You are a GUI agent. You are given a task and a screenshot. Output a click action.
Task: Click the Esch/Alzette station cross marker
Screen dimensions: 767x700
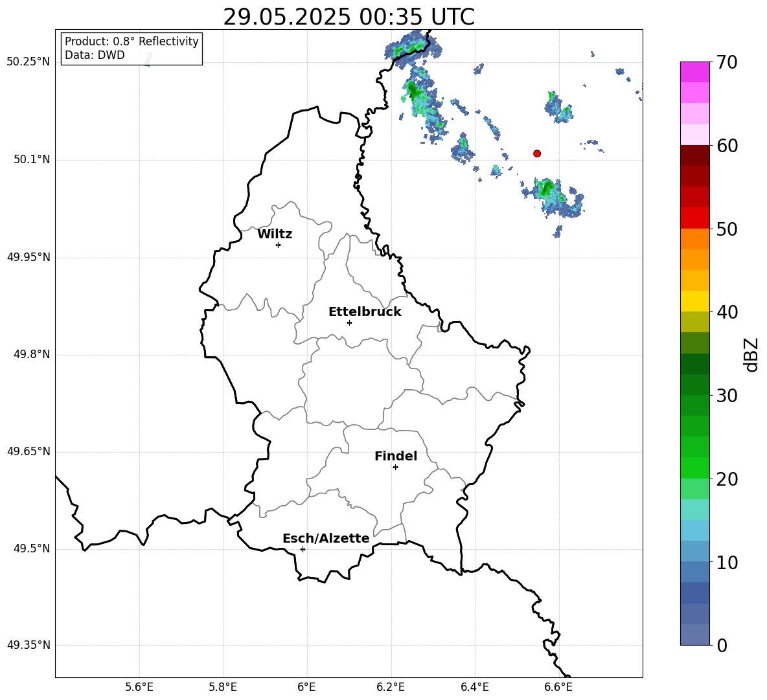[303, 549]
